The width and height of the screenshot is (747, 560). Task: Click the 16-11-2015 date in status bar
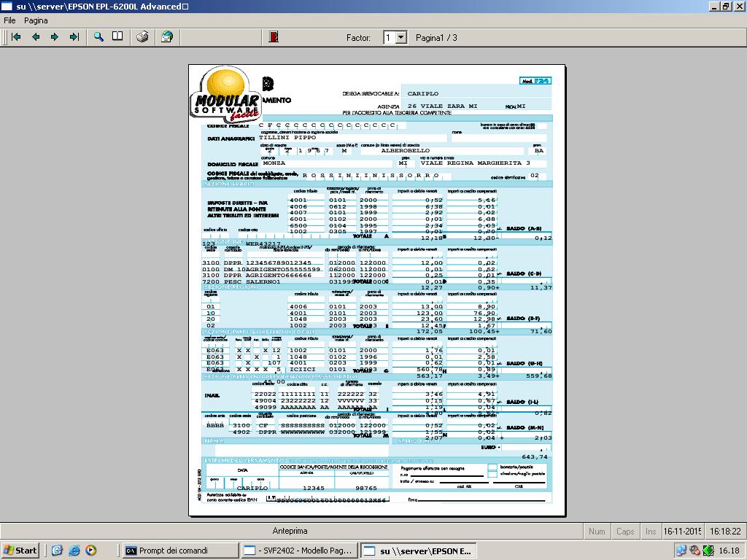[682, 531]
